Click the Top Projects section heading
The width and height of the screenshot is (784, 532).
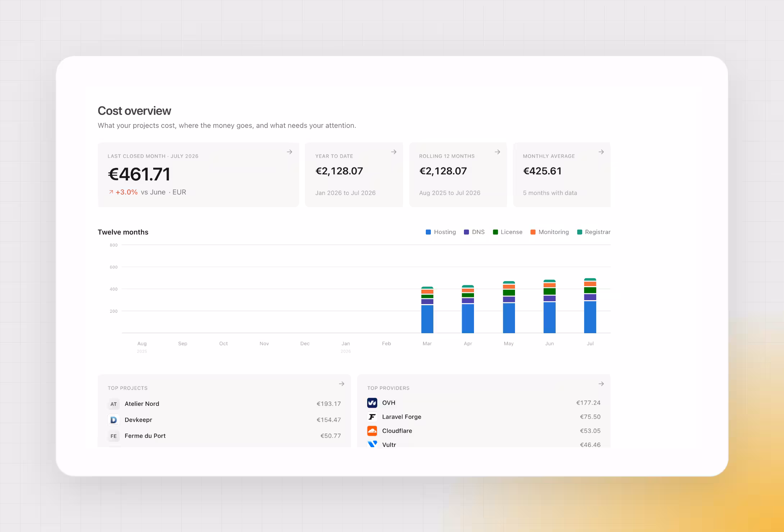coord(128,388)
